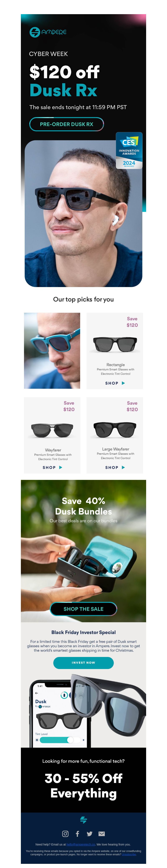Screen dimensions: 167x868
Task: Open Shop link under Large Wayfarer
Action: pos(115,467)
